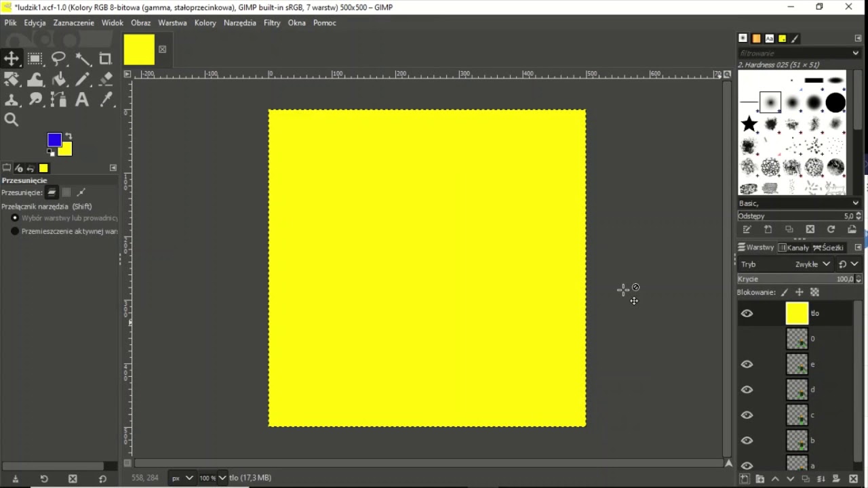Open the Filtry menu
The height and width of the screenshot is (488, 868).
click(x=272, y=22)
